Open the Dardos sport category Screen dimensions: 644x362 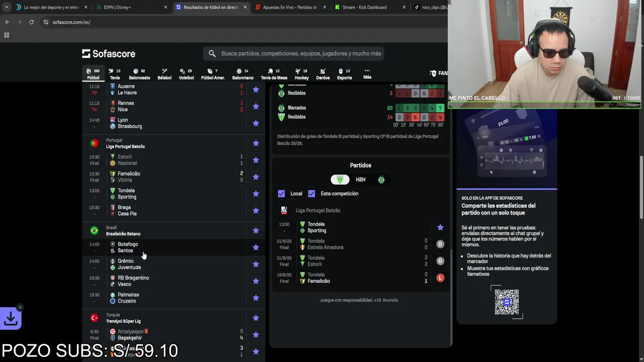click(323, 74)
